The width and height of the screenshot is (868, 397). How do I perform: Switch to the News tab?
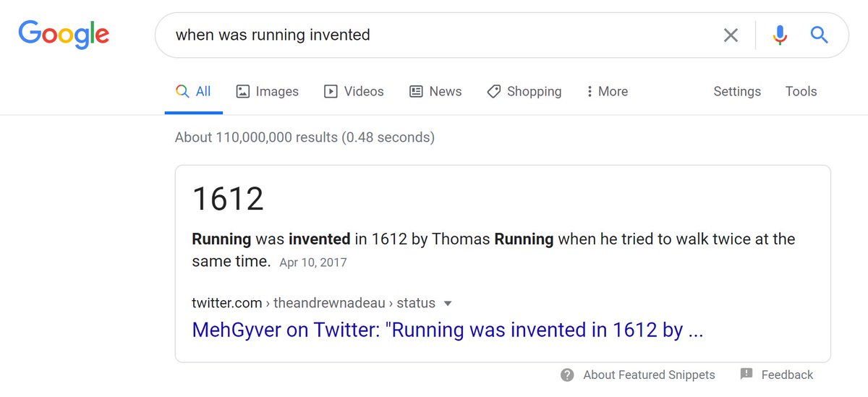coord(435,92)
